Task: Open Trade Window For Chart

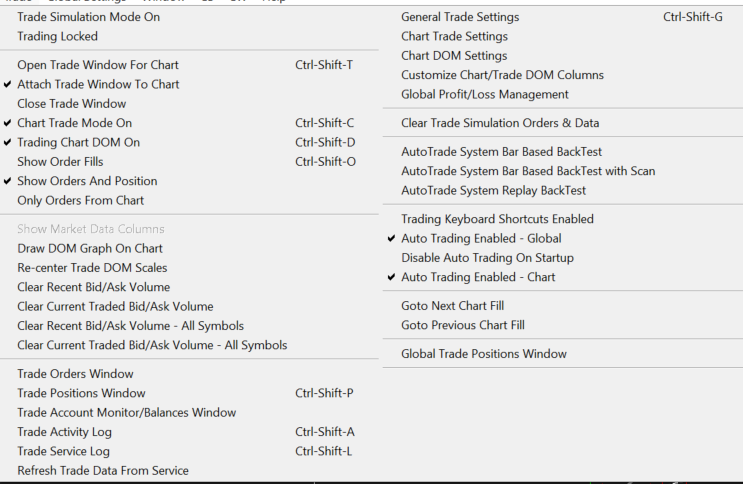Action: [x=98, y=65]
